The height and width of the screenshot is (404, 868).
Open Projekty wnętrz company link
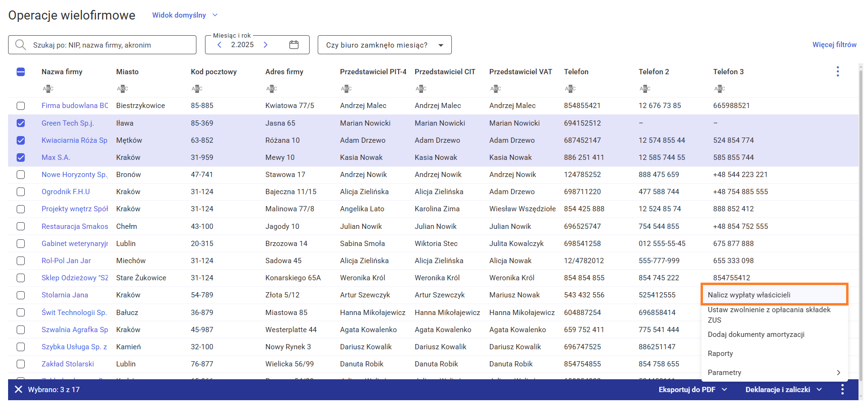click(75, 209)
